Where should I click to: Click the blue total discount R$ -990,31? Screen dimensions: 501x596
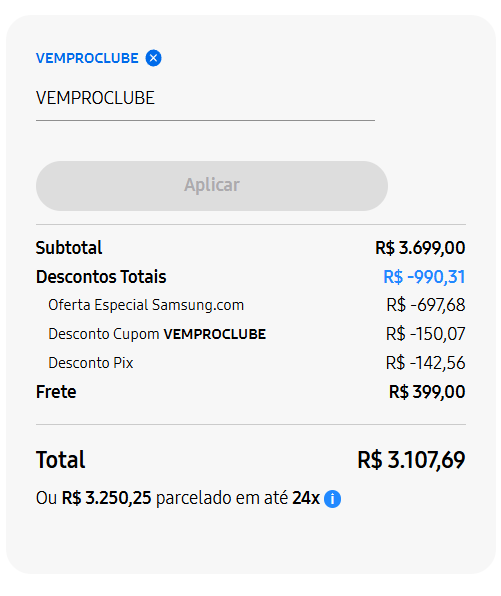[x=424, y=277]
